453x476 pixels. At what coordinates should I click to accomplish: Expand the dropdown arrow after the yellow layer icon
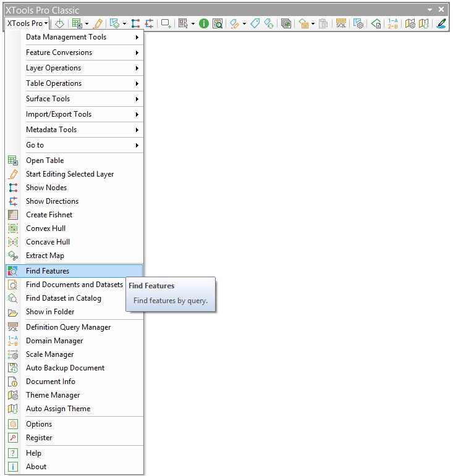[x=313, y=23]
